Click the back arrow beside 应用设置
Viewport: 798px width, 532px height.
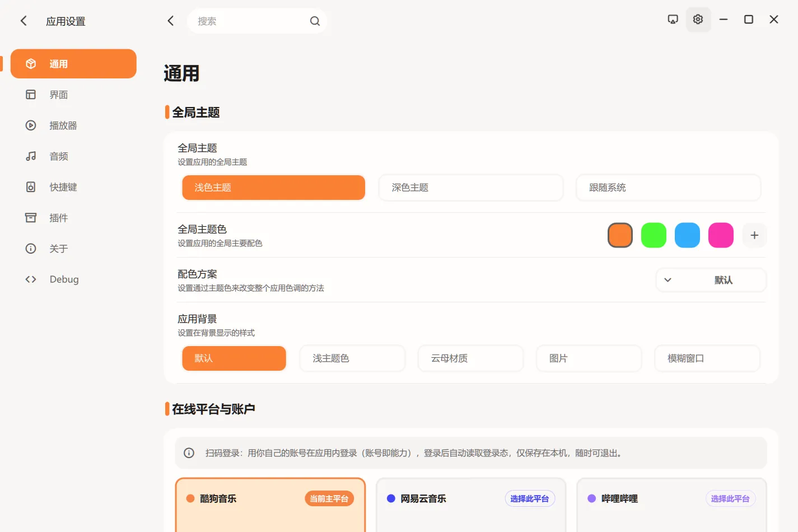24,21
